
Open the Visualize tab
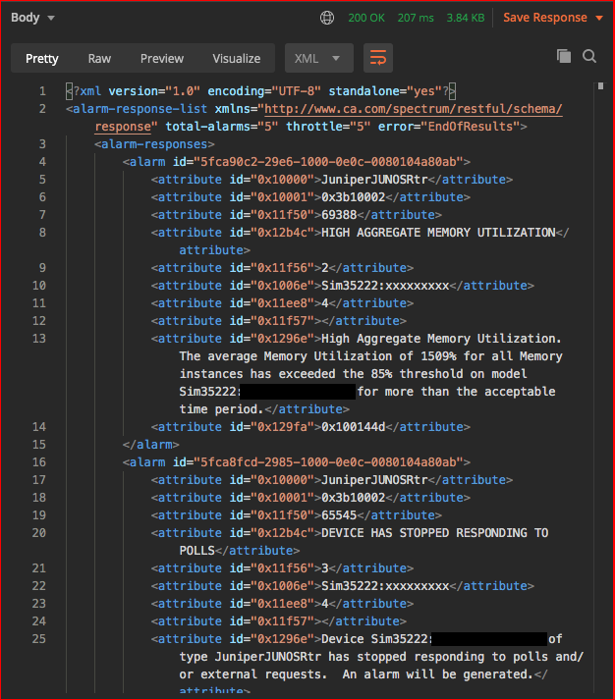[x=237, y=59]
